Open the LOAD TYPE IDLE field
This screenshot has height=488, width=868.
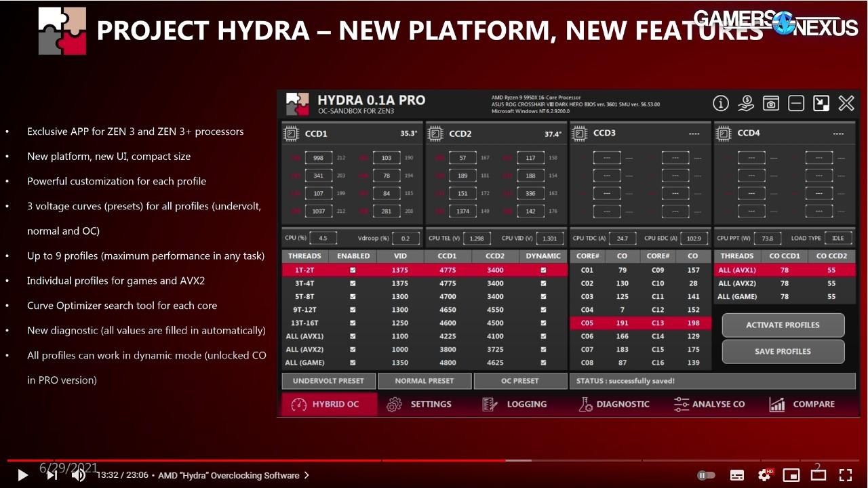pyautogui.click(x=837, y=238)
